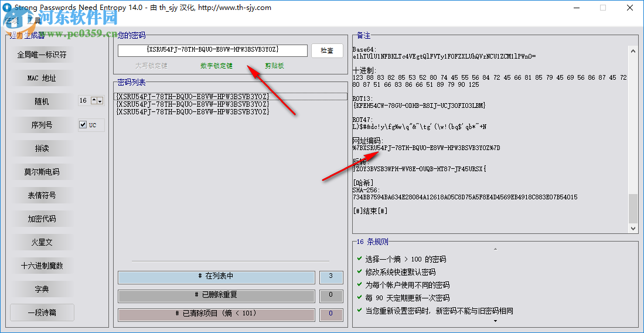The height and width of the screenshot is (333, 644).
Task: Click the # 已删除重复 button
Action: [x=216, y=296]
